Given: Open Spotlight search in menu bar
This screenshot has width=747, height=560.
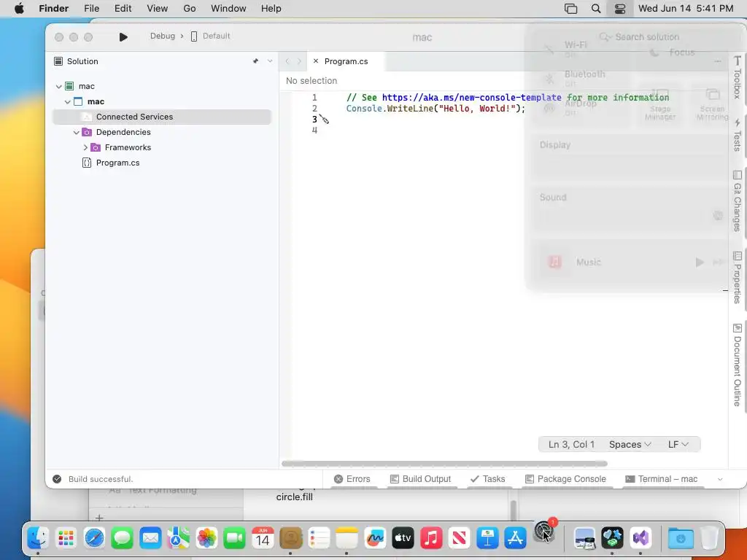Looking at the screenshot, I should (x=595, y=9).
